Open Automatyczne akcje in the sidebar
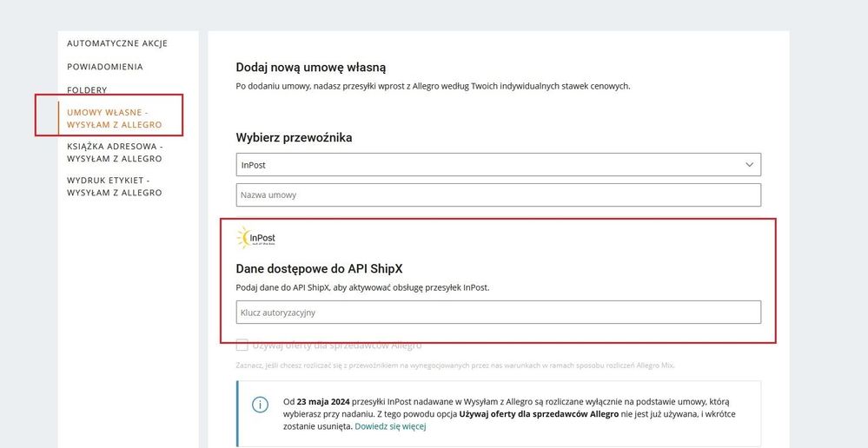 117,43
